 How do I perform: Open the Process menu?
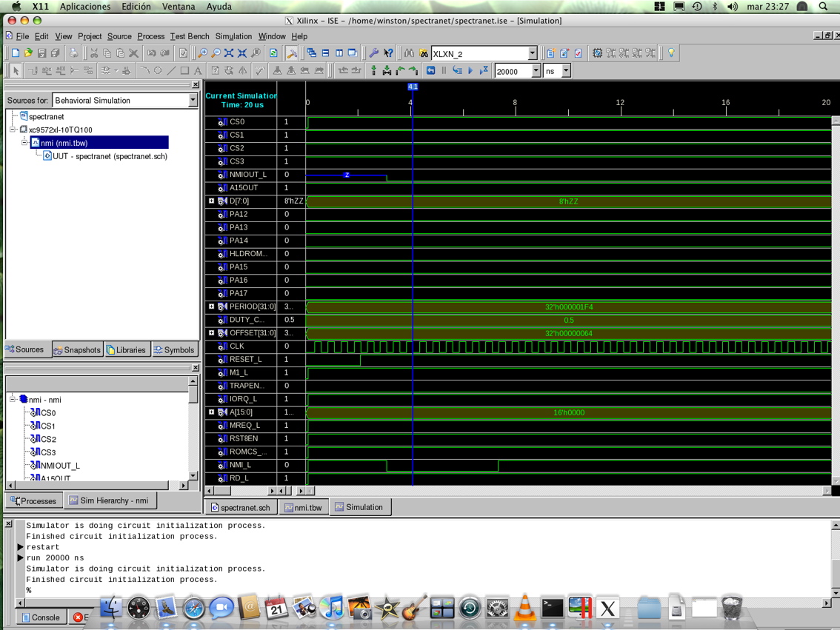click(x=150, y=36)
